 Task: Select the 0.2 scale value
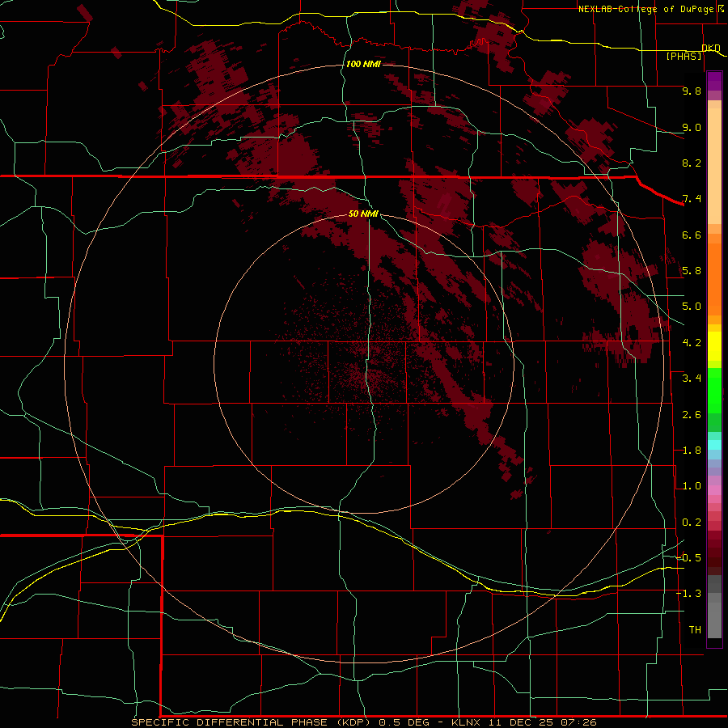[x=692, y=523]
